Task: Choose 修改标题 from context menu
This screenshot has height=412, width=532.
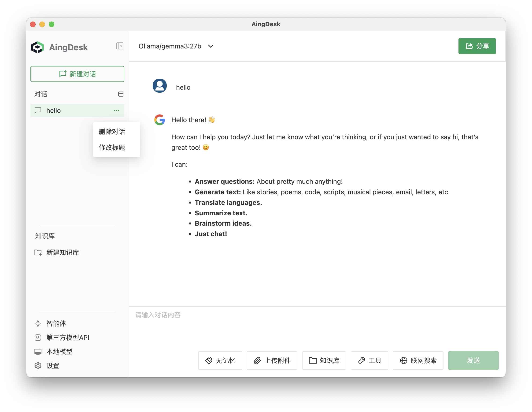Action: (112, 147)
